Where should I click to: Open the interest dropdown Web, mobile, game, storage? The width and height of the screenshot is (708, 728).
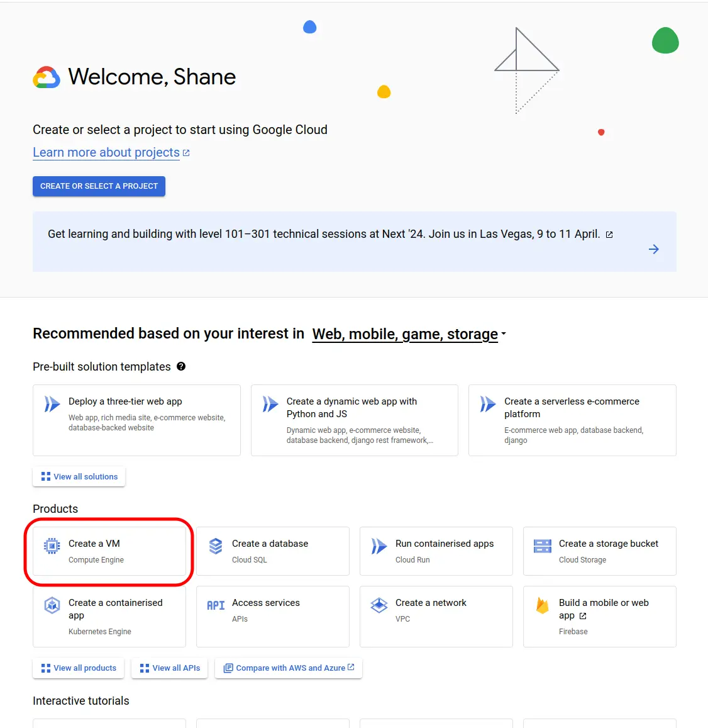(409, 334)
